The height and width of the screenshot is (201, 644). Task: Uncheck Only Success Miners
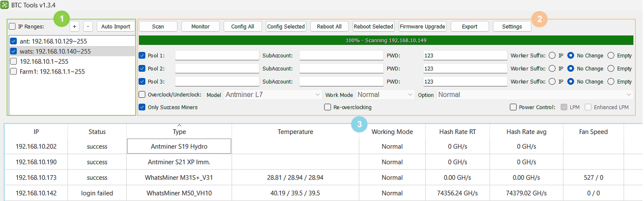142,107
